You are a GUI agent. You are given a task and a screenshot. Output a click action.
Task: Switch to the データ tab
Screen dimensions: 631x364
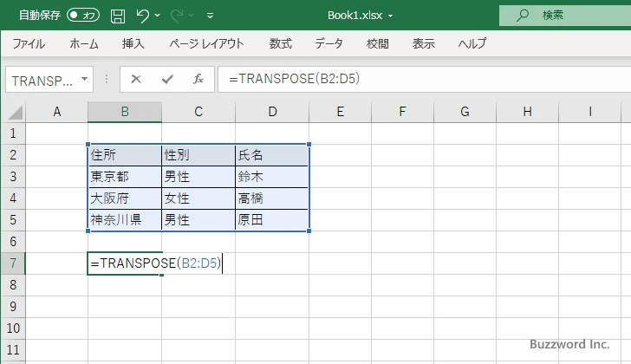click(329, 43)
